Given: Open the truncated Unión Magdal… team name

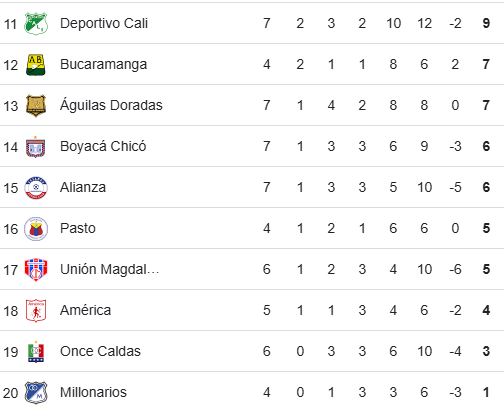Looking at the screenshot, I should [x=109, y=269].
